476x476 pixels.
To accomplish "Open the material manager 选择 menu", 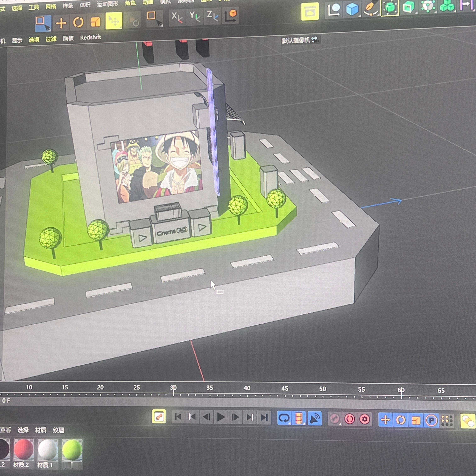I will pyautogui.click(x=23, y=430).
